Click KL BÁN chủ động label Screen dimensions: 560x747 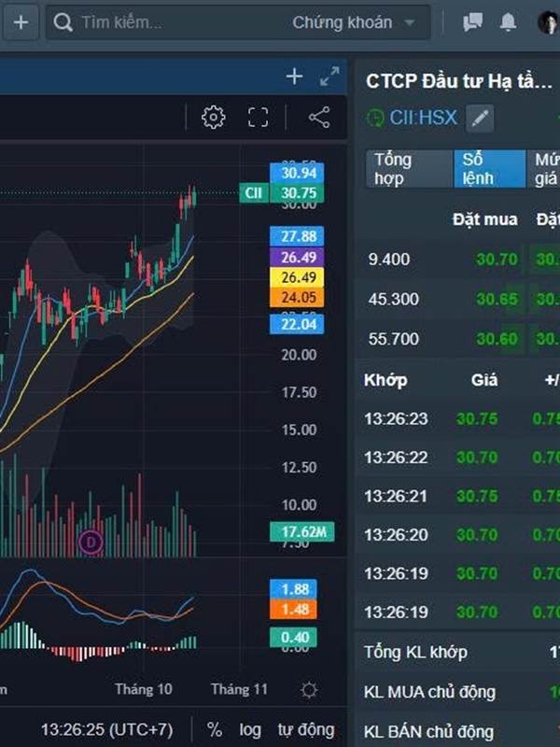click(x=428, y=731)
